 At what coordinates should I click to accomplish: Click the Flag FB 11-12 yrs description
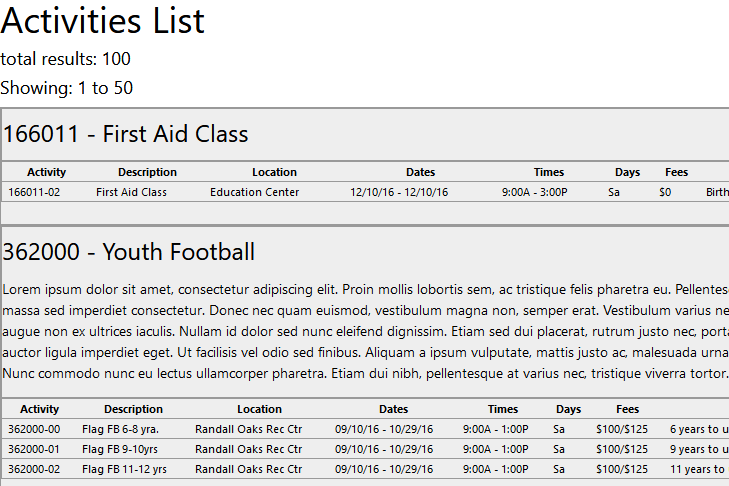click(124, 469)
